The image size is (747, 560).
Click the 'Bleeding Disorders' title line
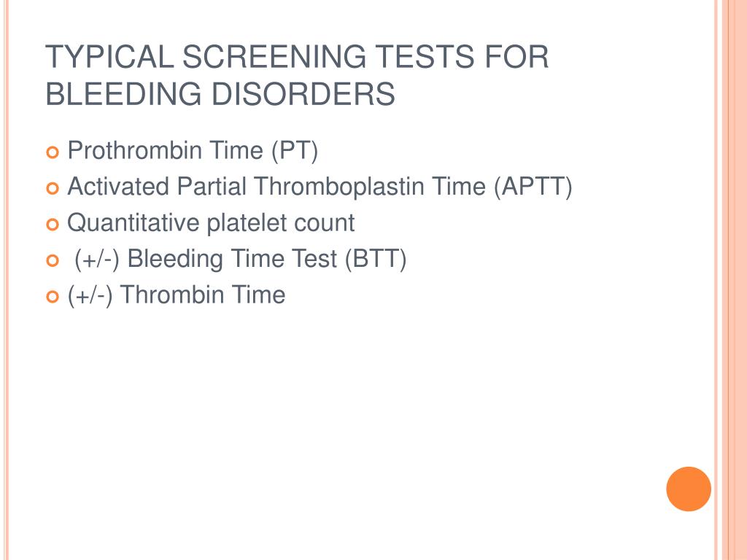[x=220, y=93]
